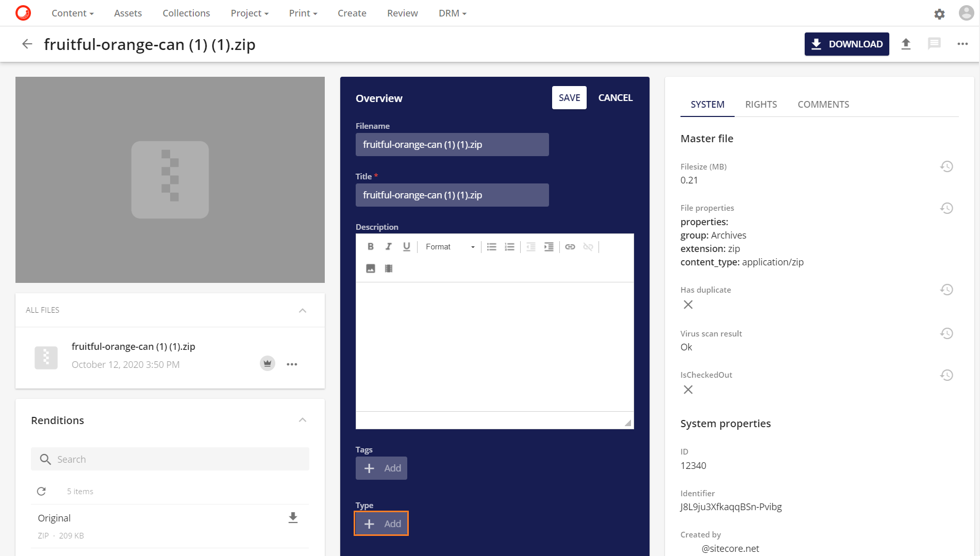Refresh the renditions list
Viewport: 980px width, 556px height.
tap(41, 492)
